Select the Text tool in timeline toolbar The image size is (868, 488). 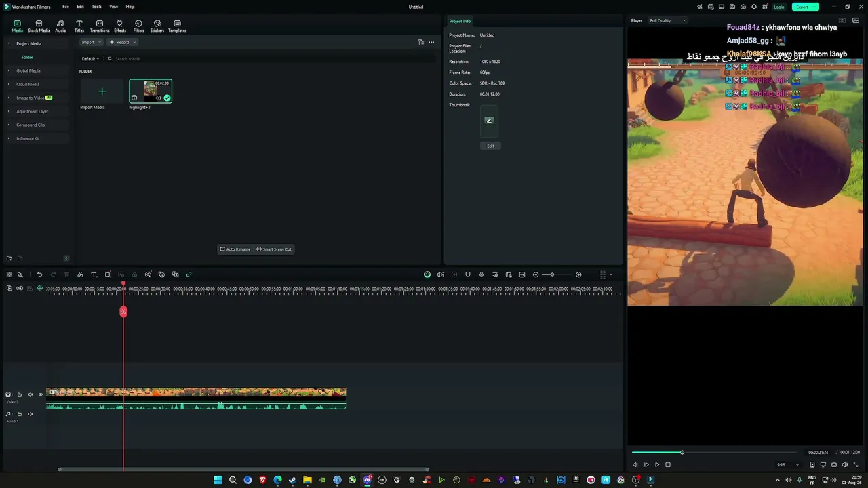pos(94,274)
